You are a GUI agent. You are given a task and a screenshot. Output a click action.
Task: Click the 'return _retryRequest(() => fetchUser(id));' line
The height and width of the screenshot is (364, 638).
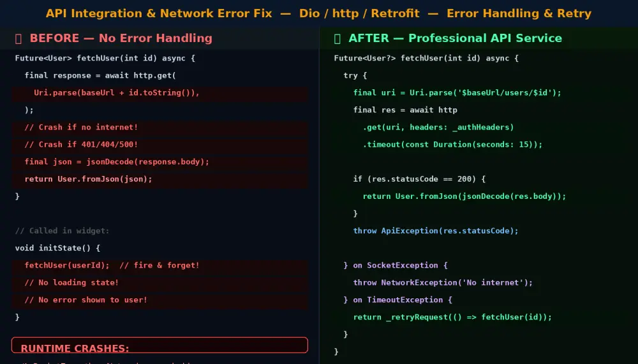[452, 317]
